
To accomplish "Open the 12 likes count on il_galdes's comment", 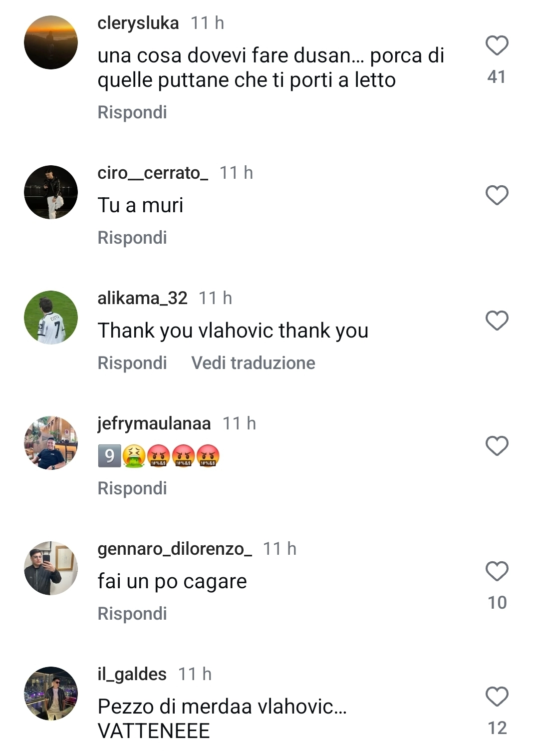I will click(497, 727).
